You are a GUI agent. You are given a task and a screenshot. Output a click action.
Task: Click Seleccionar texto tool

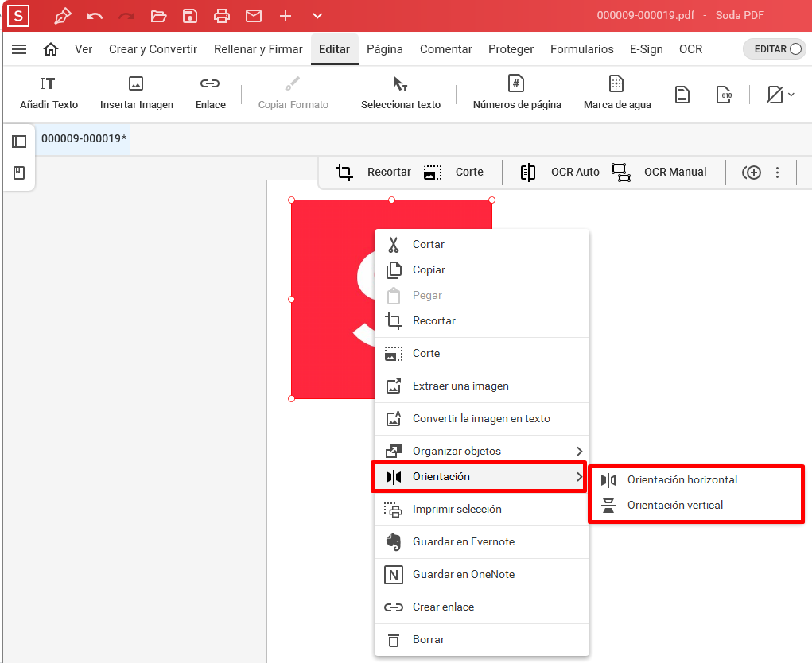coord(400,94)
